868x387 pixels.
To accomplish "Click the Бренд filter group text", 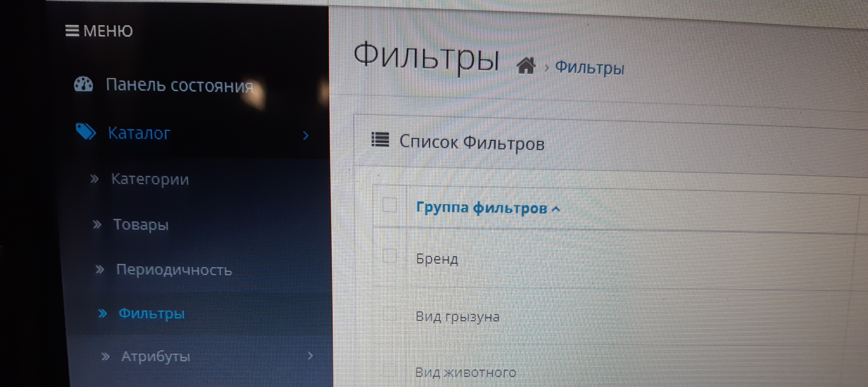I will coord(437,259).
